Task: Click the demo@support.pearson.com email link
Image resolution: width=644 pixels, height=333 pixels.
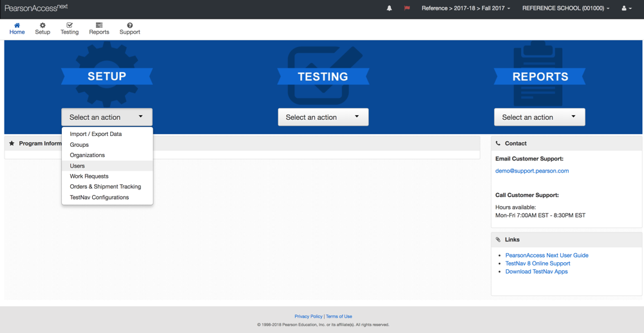Action: point(532,171)
